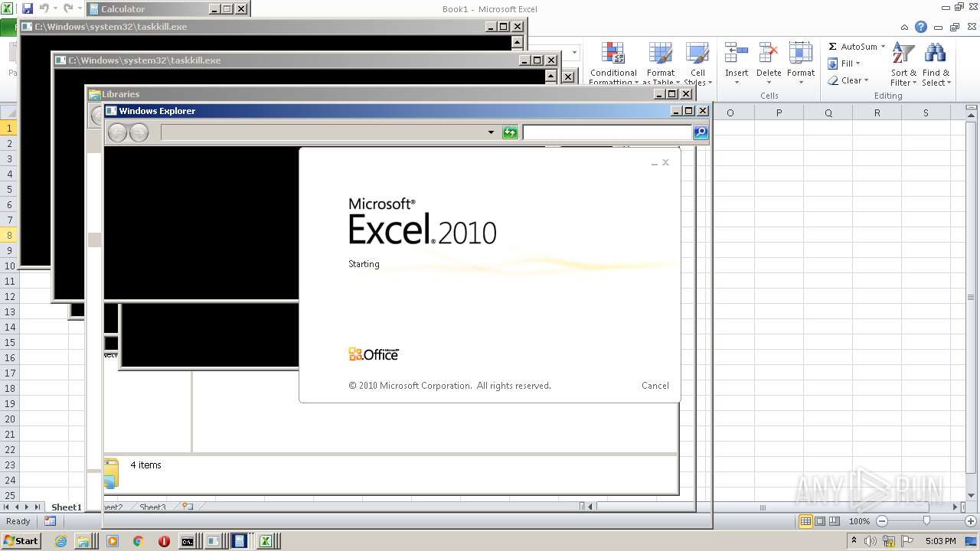This screenshot has height=551, width=980.
Task: Click the Excel icon in the taskbar
Action: [266, 541]
